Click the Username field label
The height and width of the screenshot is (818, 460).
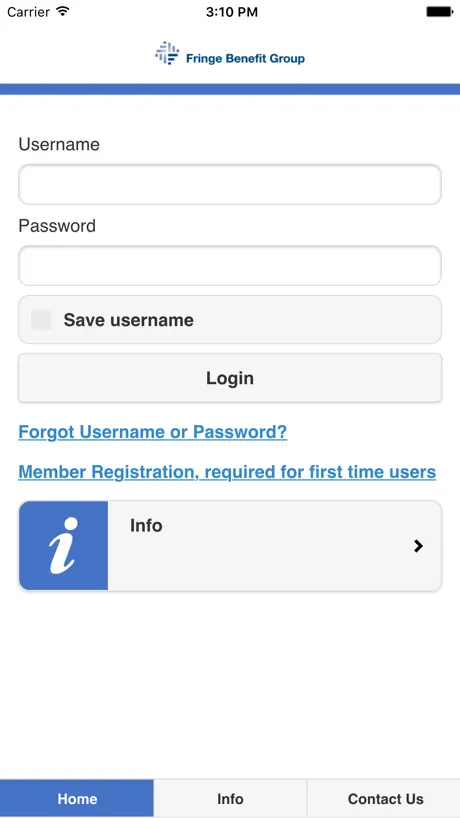[59, 144]
